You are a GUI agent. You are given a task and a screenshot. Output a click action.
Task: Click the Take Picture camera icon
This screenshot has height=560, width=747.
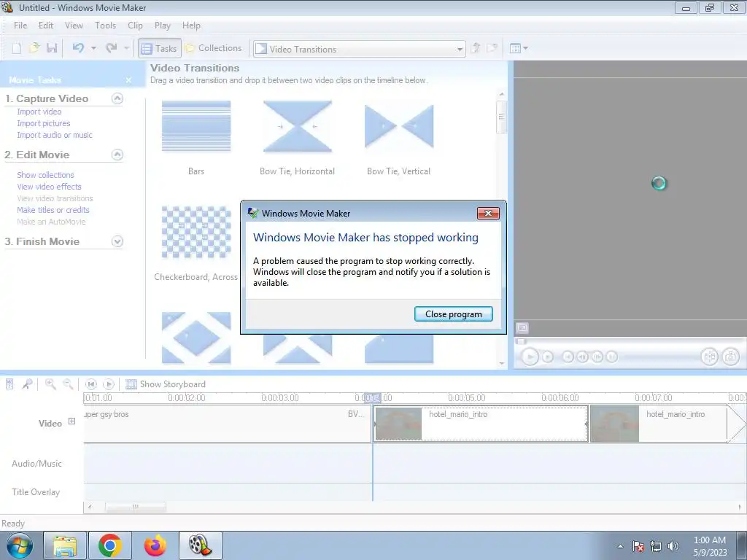click(x=731, y=357)
